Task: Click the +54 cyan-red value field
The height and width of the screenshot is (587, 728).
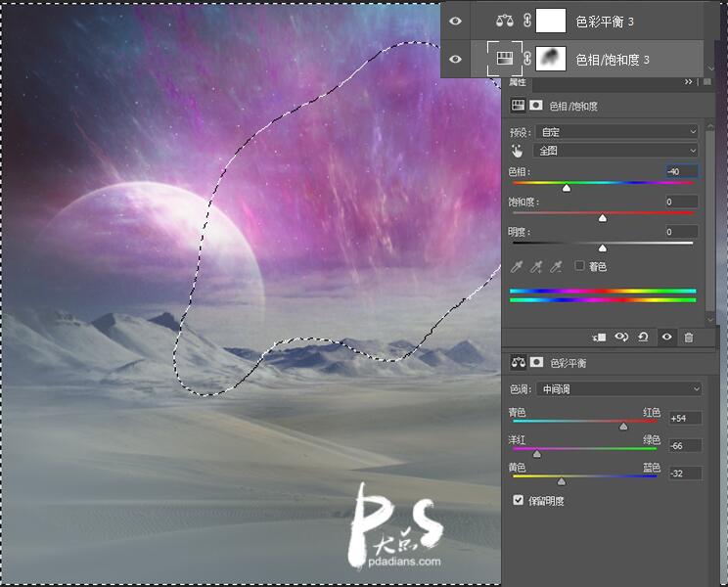Action: point(685,418)
